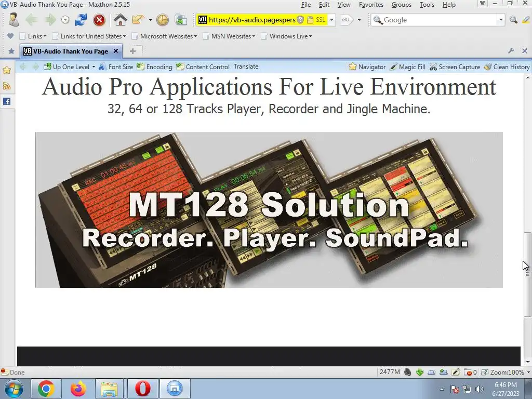Click Clean History

(x=507, y=67)
